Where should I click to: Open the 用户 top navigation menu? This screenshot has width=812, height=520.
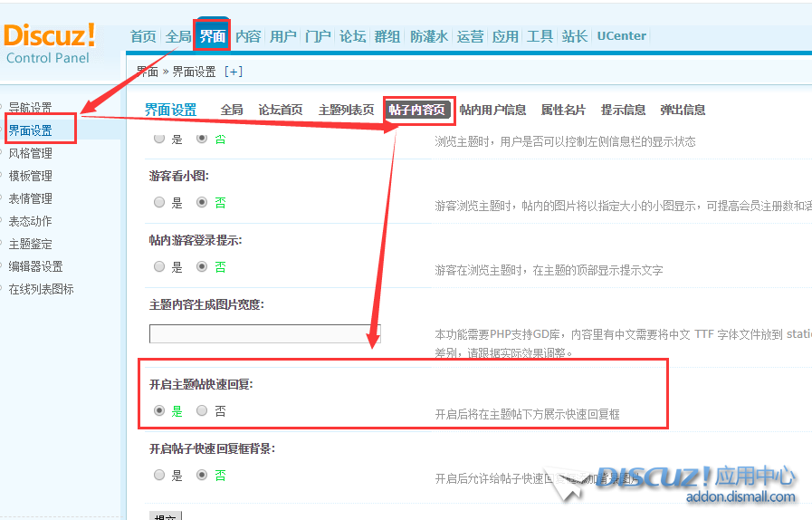pos(283,36)
